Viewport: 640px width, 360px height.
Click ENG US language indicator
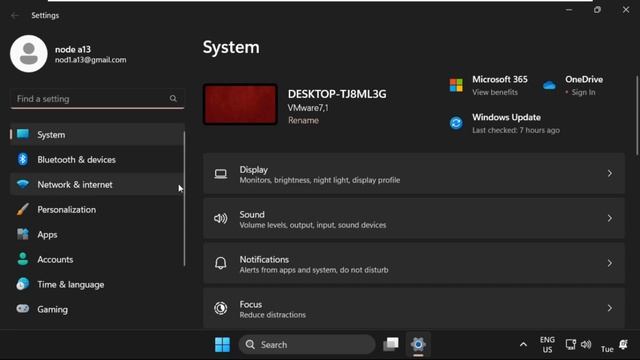[547, 344]
